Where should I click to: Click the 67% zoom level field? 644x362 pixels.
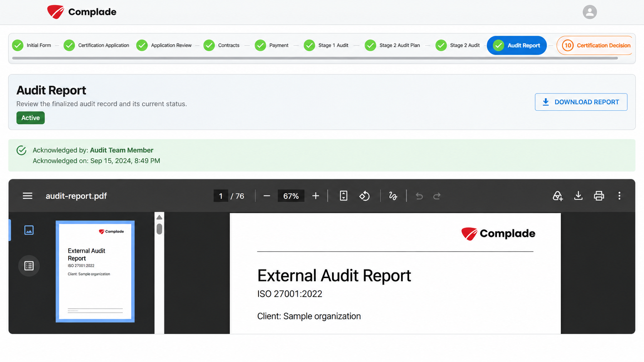(x=291, y=196)
